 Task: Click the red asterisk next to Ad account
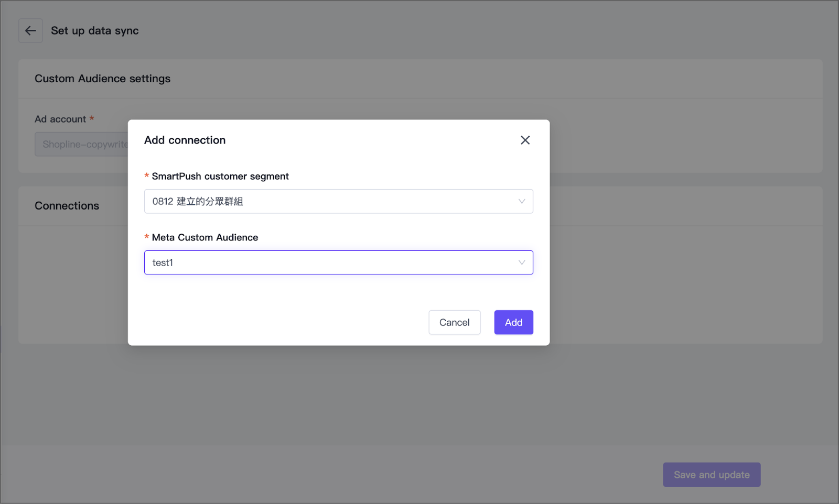pos(92,118)
